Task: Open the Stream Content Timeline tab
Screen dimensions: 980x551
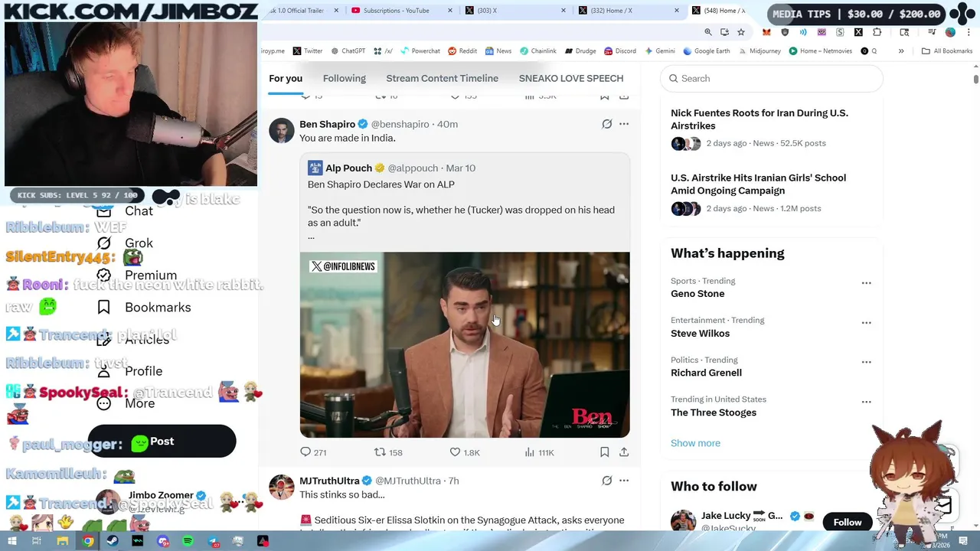Action: tap(442, 78)
